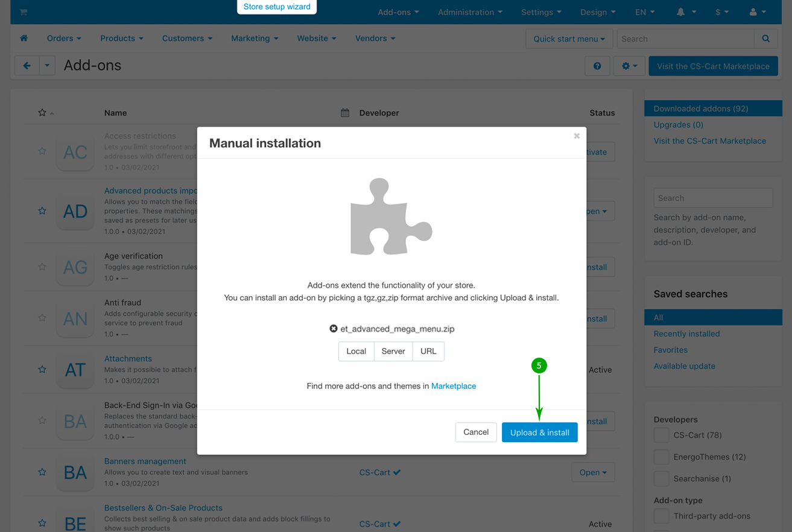The image size is (792, 532).
Task: Remove the et_advanced_mega_menu.zip selected file
Action: pos(333,329)
